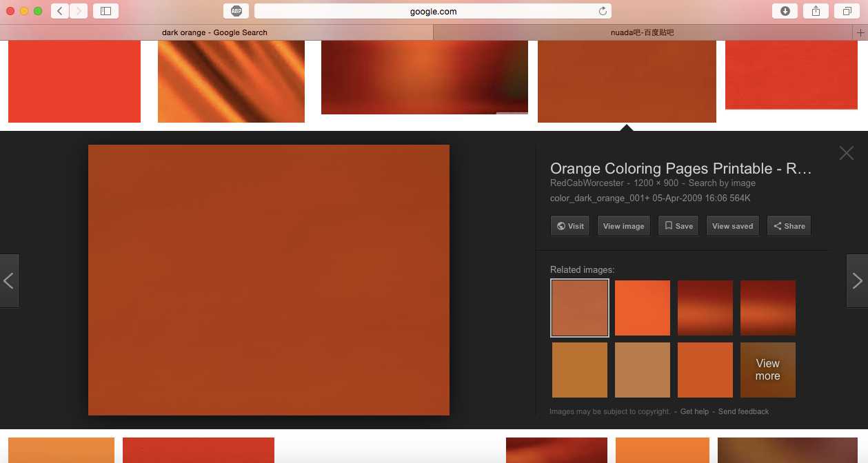
Task: Reload the page with refresh icon
Action: click(x=603, y=11)
